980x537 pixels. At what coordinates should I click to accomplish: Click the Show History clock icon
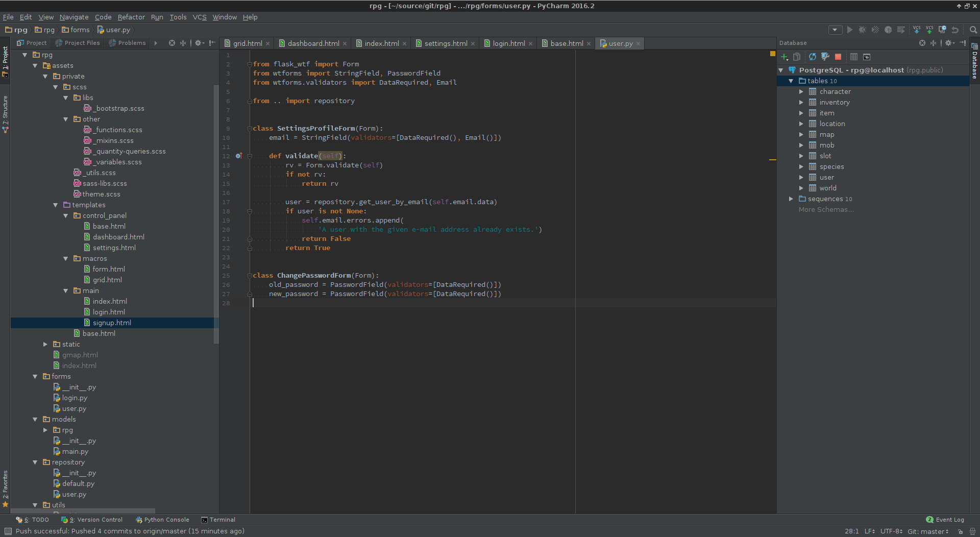(942, 30)
